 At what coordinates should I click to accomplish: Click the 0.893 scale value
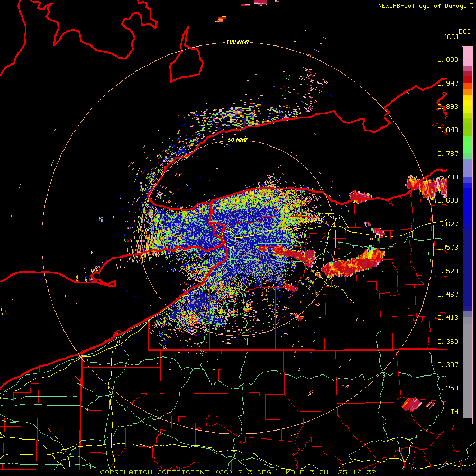(448, 106)
